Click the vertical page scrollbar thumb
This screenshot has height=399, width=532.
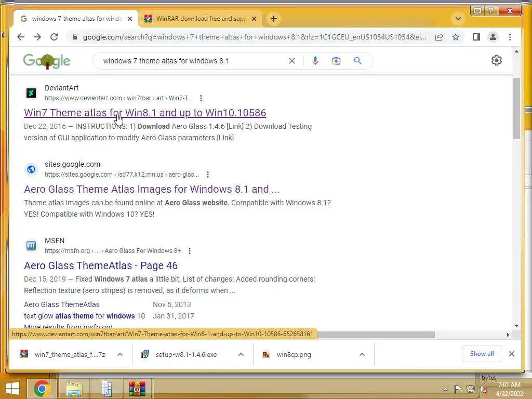click(x=516, y=109)
